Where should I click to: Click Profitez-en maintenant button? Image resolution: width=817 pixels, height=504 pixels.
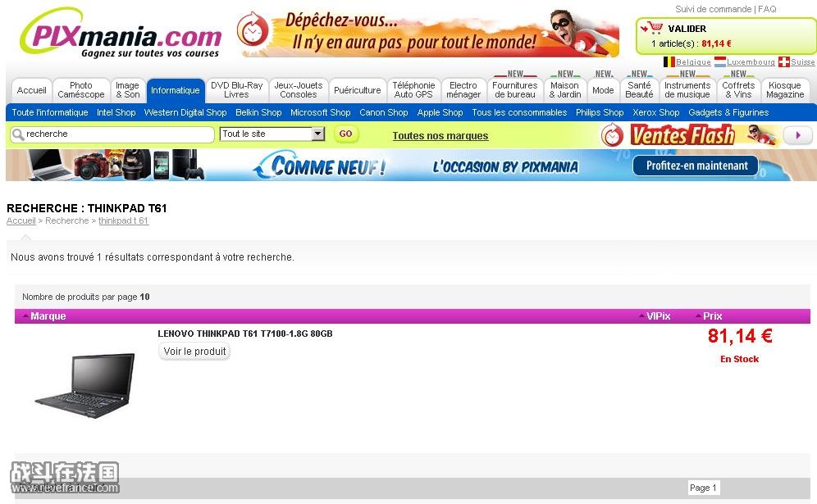(x=696, y=166)
